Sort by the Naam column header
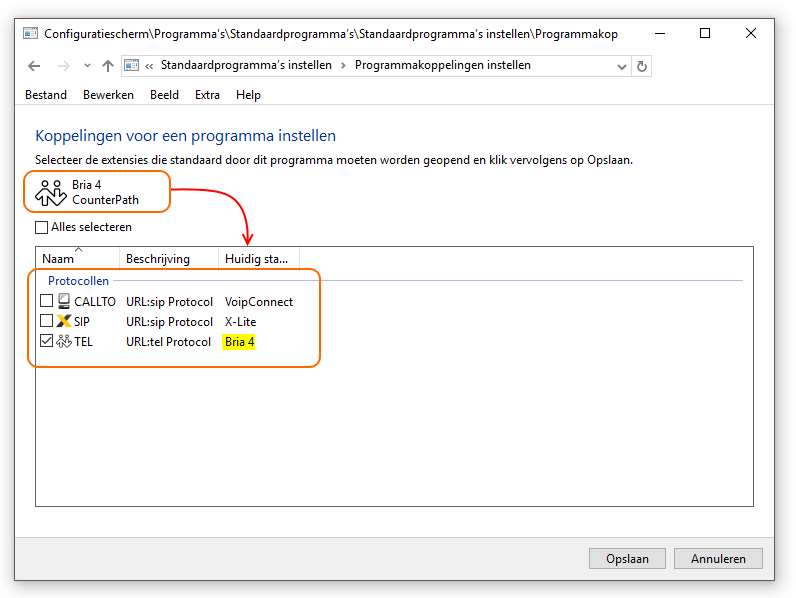The width and height of the screenshot is (796, 598). point(78,259)
